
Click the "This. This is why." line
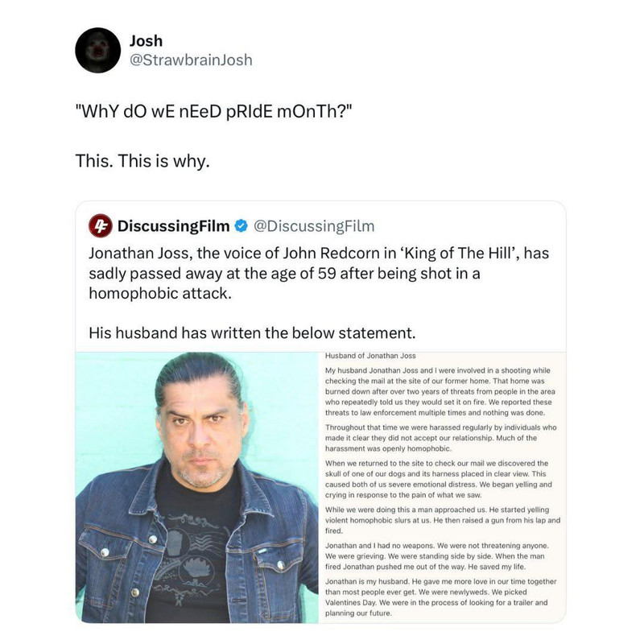tap(142, 160)
